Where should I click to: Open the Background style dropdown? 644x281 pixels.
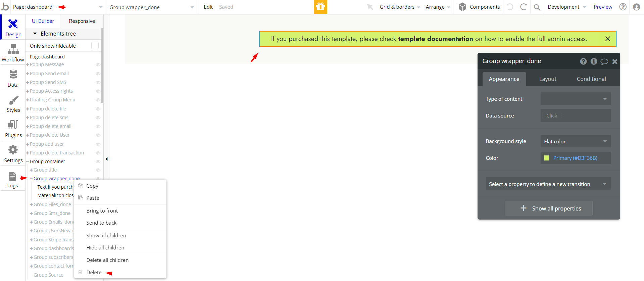pos(576,141)
